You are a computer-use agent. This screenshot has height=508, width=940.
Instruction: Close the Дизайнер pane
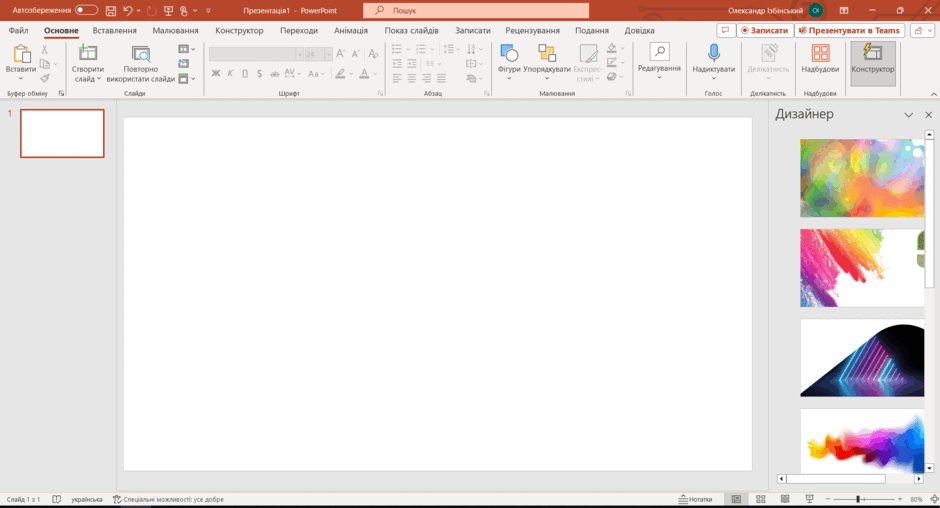pos(929,115)
